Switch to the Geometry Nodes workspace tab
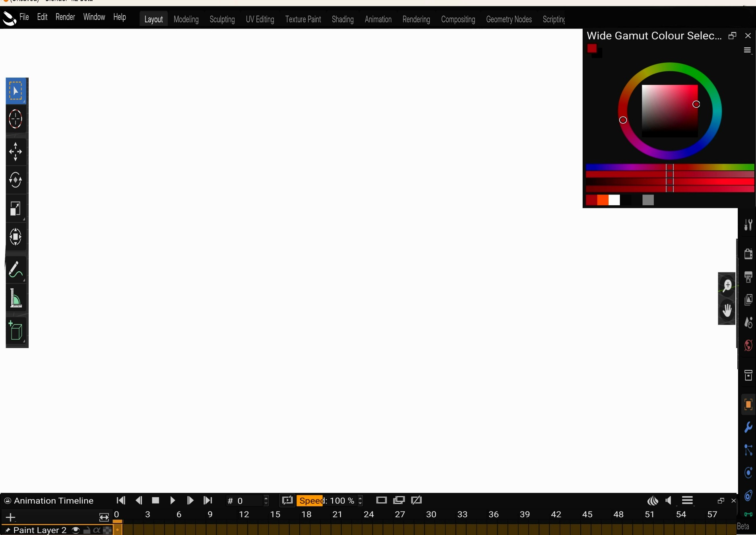Viewport: 756px width, 535px height. pos(509,19)
